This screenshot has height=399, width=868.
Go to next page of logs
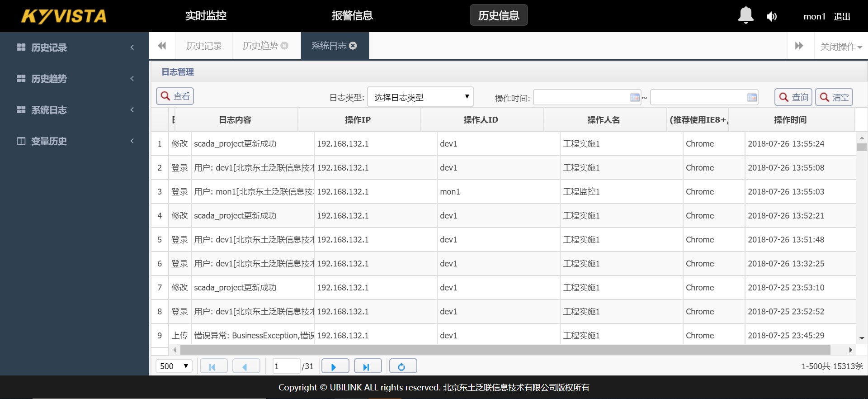pos(335,366)
